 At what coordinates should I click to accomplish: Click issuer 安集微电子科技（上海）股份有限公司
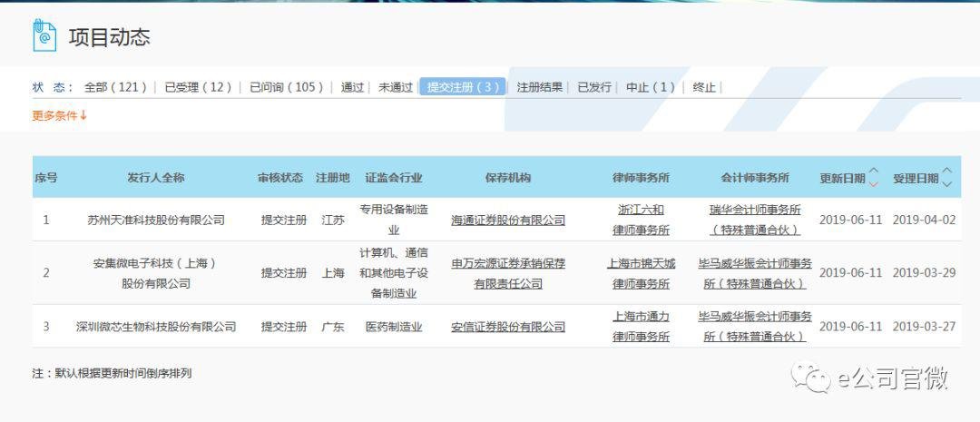(x=156, y=273)
